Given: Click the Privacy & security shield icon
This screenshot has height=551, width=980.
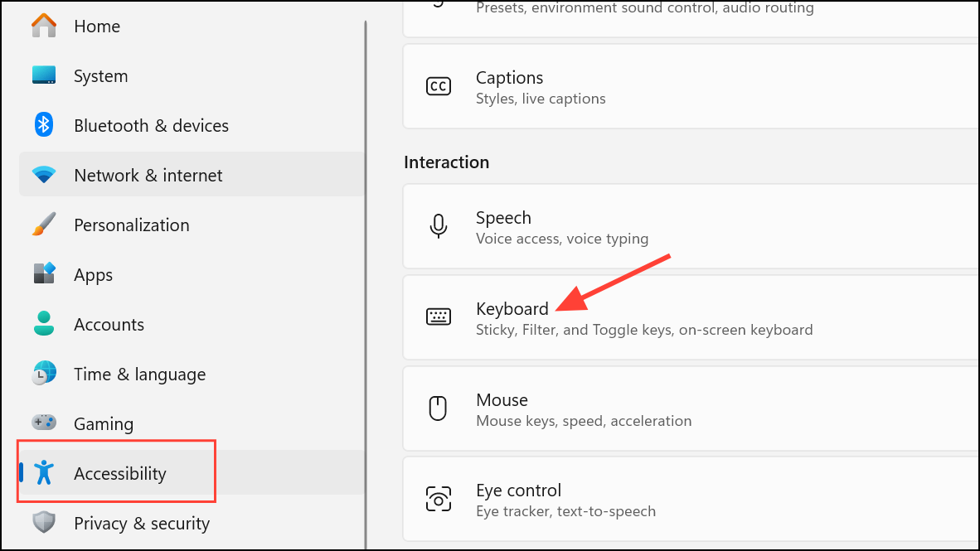Looking at the screenshot, I should [x=43, y=523].
